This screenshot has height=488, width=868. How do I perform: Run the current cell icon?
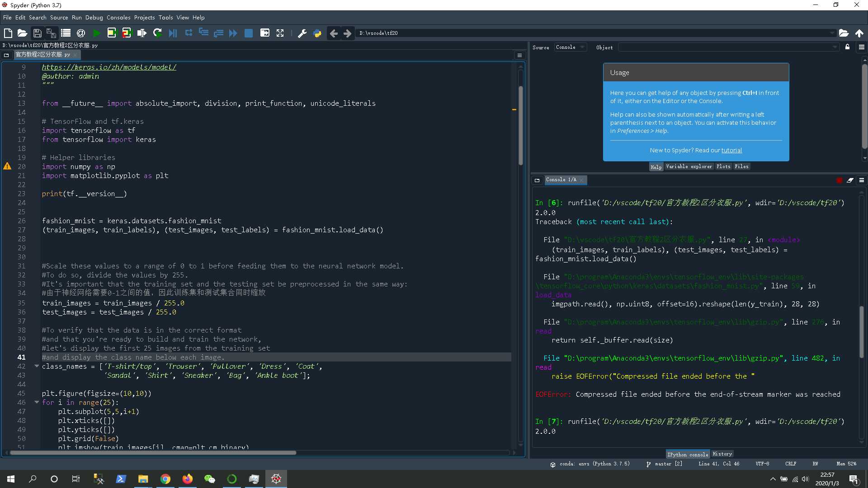pyautogui.click(x=112, y=33)
